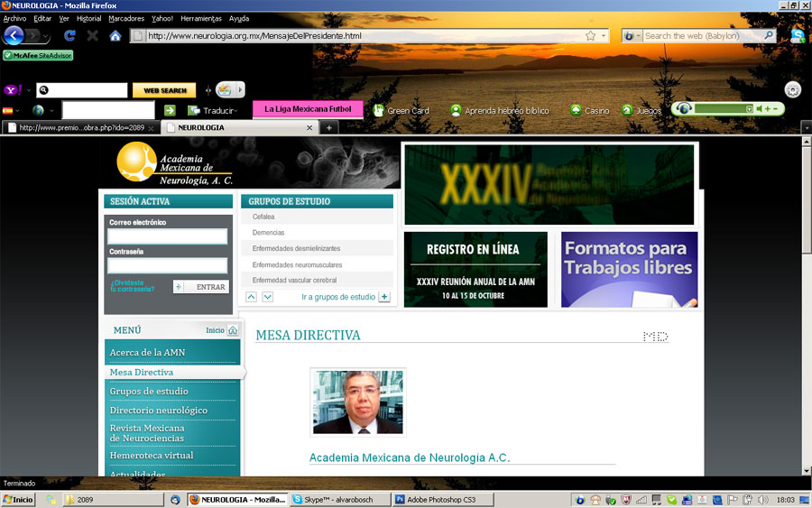
Task: Mute the toolbar radio speaker icon
Action: click(x=759, y=109)
